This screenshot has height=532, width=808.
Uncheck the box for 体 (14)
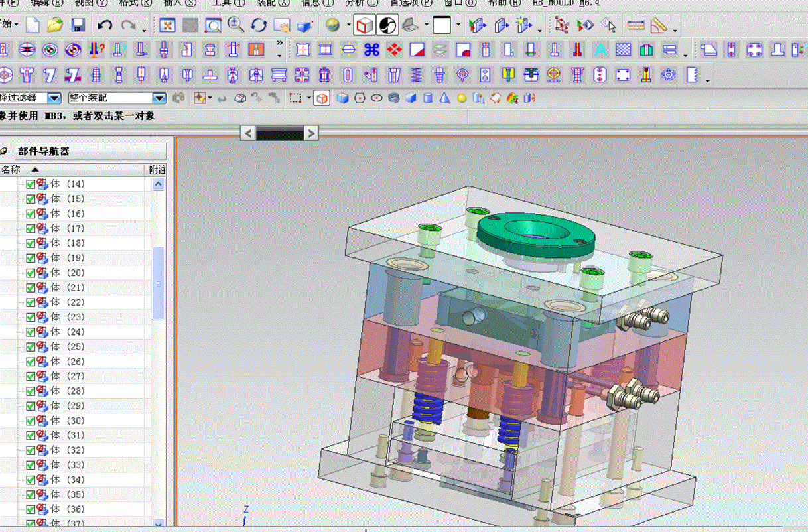pos(31,184)
